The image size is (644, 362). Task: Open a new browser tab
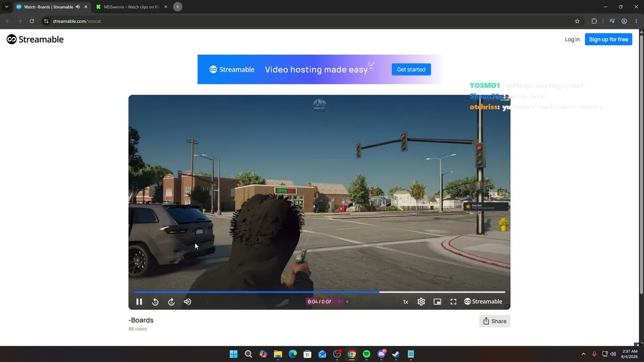tap(178, 7)
